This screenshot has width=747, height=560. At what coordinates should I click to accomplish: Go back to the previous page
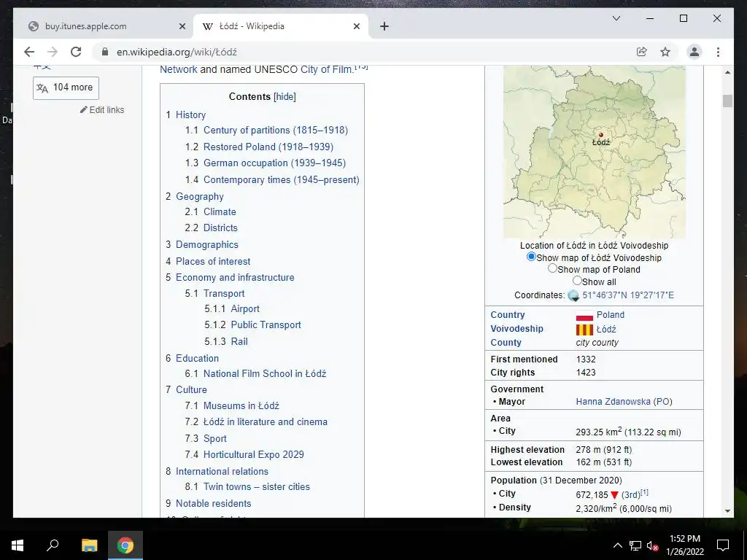[29, 52]
